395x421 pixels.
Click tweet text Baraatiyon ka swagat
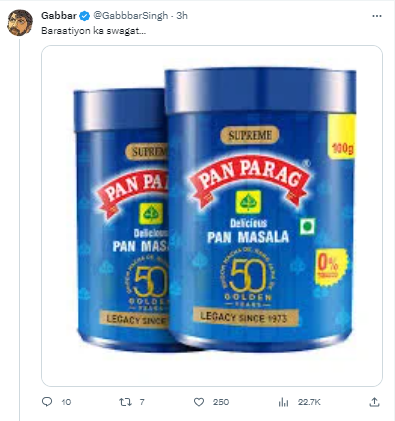pos(93,31)
